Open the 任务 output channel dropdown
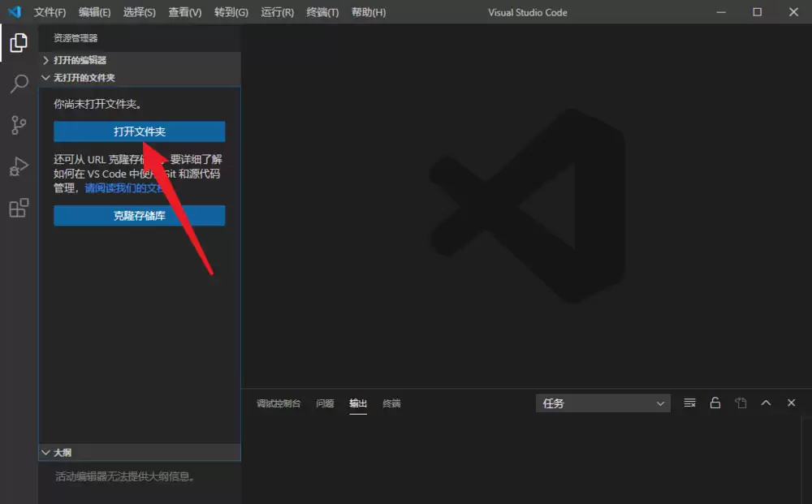 point(603,403)
